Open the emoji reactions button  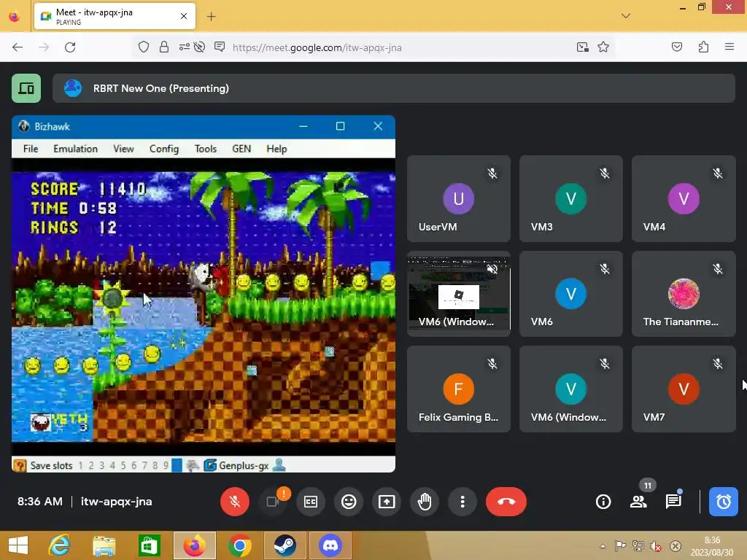tap(349, 502)
